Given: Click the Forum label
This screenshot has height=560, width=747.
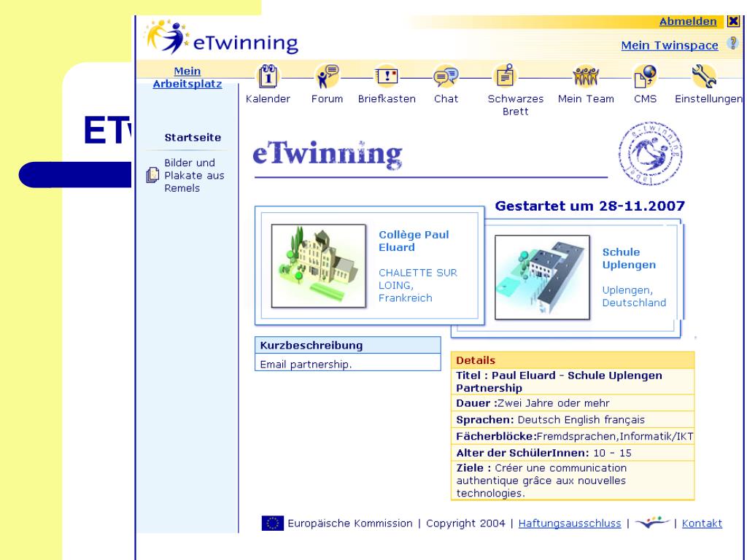Looking at the screenshot, I should pos(327,98).
